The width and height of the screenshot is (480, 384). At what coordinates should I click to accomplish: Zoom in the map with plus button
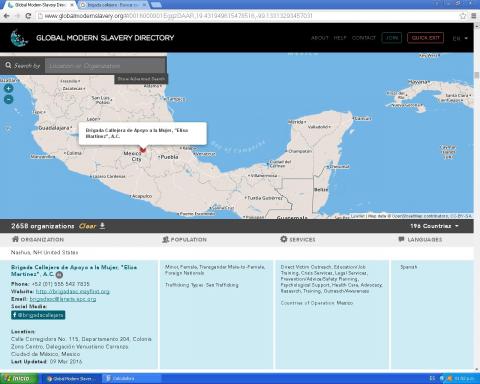point(9,88)
